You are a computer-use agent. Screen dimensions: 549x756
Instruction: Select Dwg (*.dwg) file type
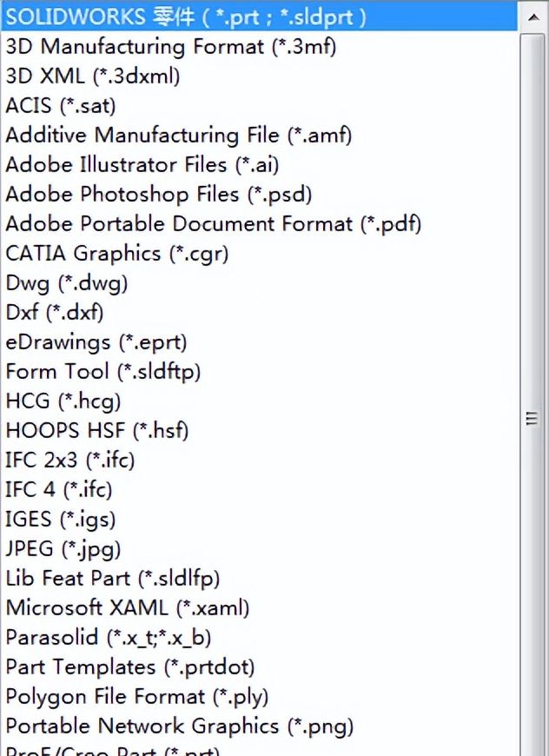pos(67,282)
